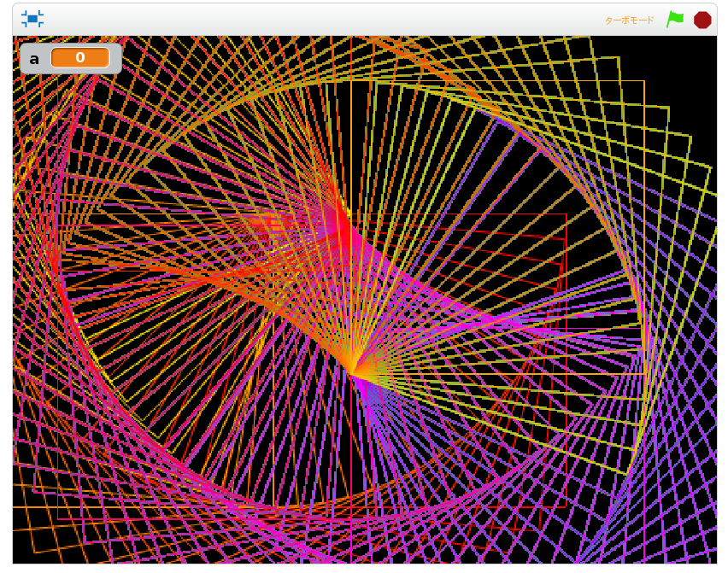Click the green flag to run the project
The height and width of the screenshot is (573, 728).
[675, 20]
